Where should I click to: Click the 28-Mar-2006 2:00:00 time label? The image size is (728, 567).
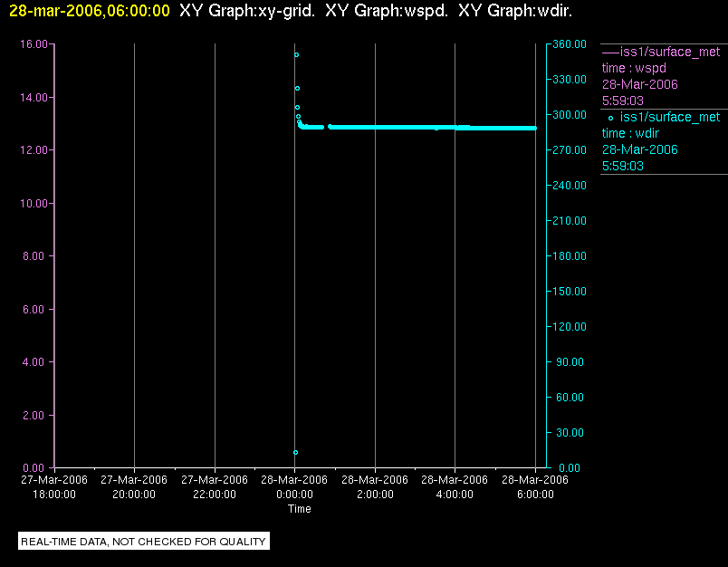[375, 486]
